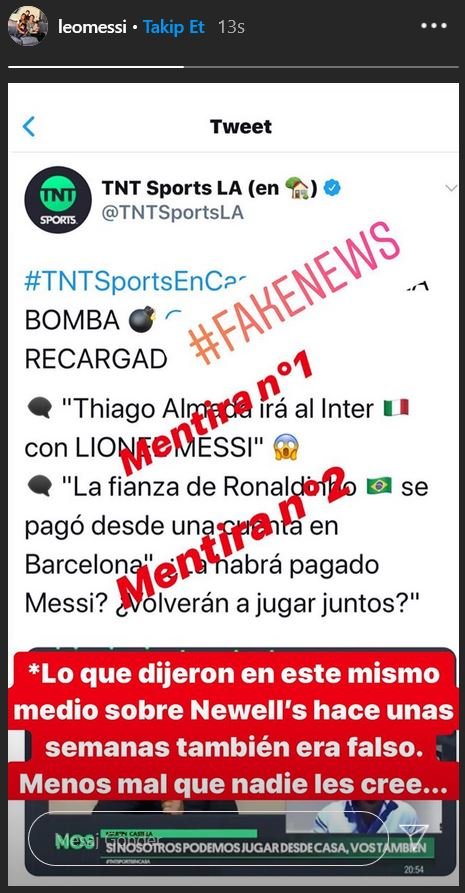This screenshot has height=893, width=465.
Task: Click the Brazil flag emoji
Action: (x=379, y=486)
